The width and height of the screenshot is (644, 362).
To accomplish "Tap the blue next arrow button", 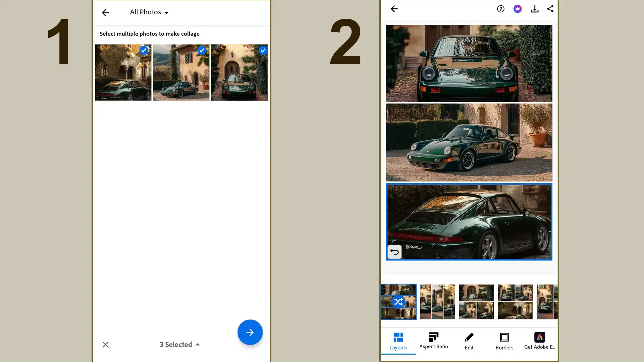I will (250, 332).
